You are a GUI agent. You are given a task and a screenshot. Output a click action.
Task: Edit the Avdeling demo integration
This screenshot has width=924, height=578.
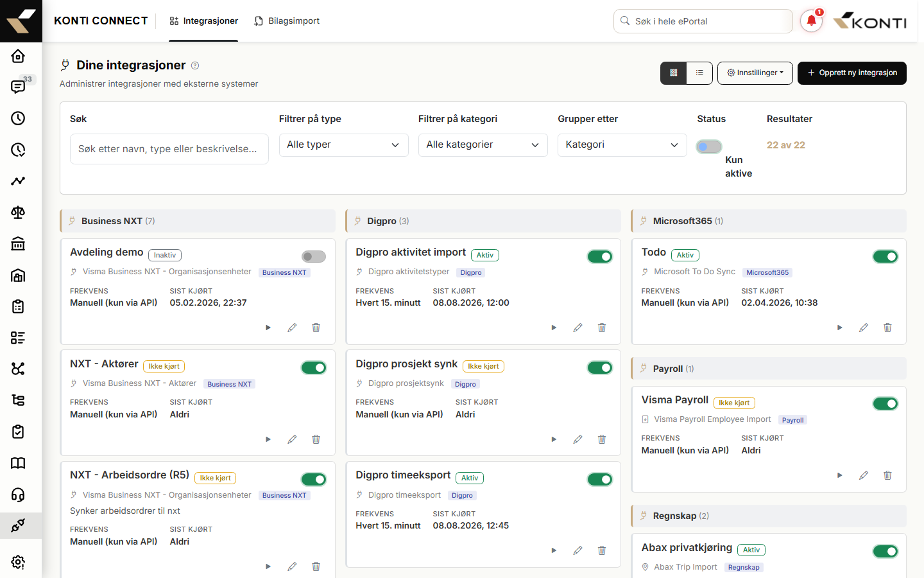click(292, 328)
